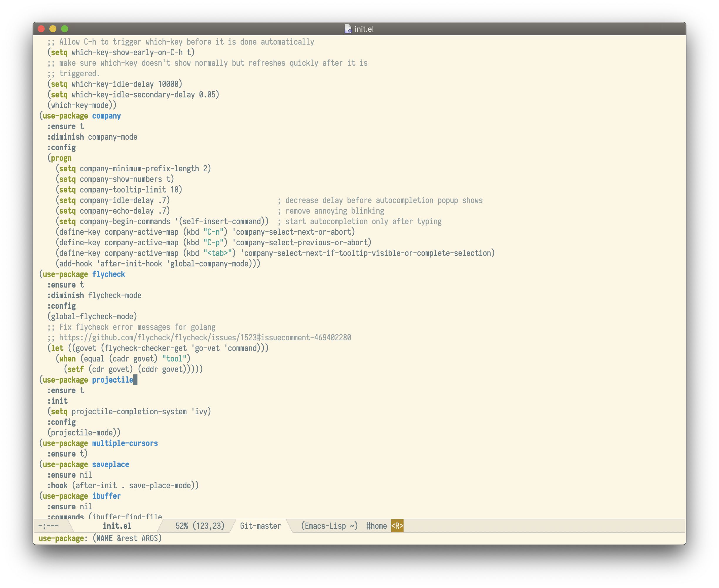Click the #home indicator in mode line

(x=376, y=526)
